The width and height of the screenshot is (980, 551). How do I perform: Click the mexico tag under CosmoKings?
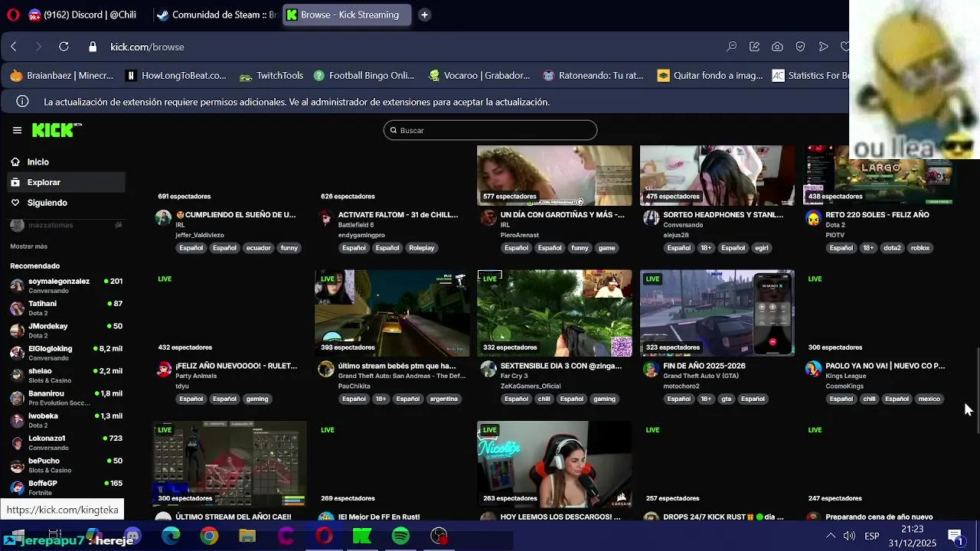[929, 399]
